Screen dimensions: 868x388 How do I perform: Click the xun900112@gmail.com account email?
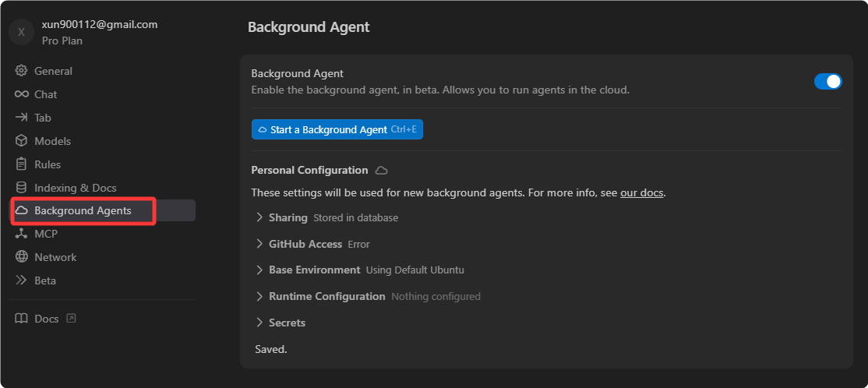100,24
